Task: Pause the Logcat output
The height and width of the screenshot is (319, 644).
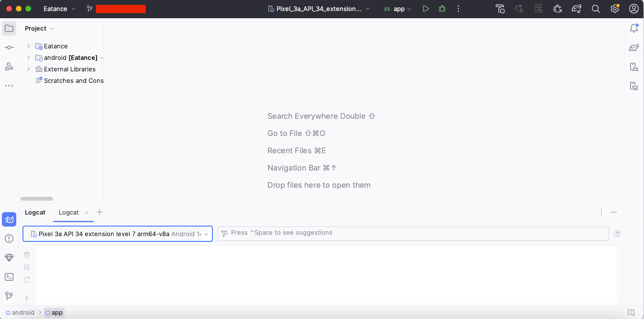Action: coord(27,267)
